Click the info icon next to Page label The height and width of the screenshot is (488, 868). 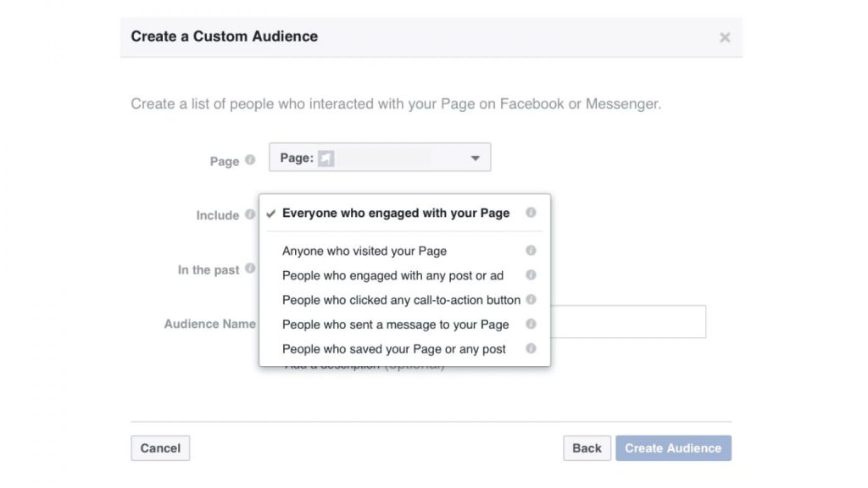coord(250,160)
